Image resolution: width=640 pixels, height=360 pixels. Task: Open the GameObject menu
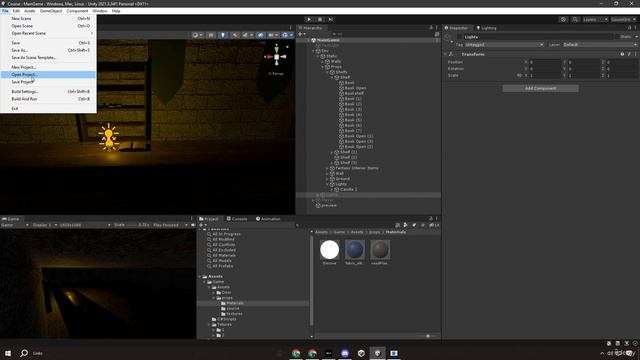(x=51, y=11)
